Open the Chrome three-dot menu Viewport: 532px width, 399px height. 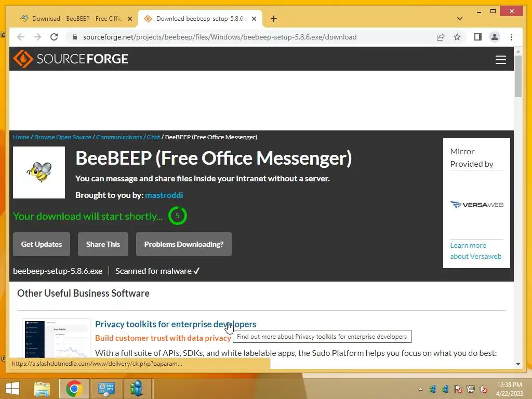511,37
